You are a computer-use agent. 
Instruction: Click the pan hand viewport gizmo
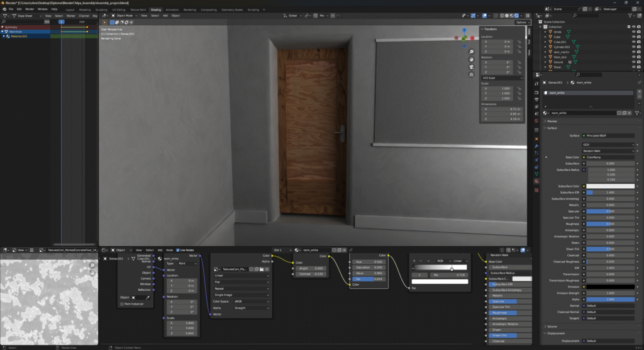(x=471, y=59)
